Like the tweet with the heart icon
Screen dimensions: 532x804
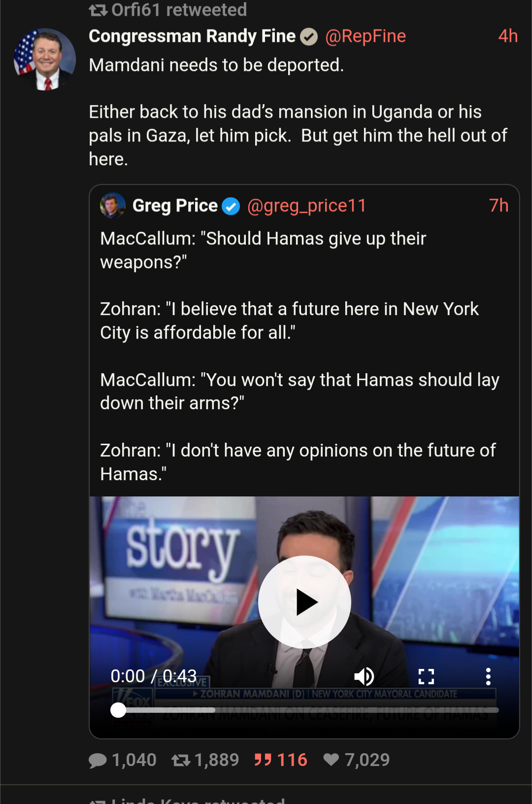[x=331, y=760]
